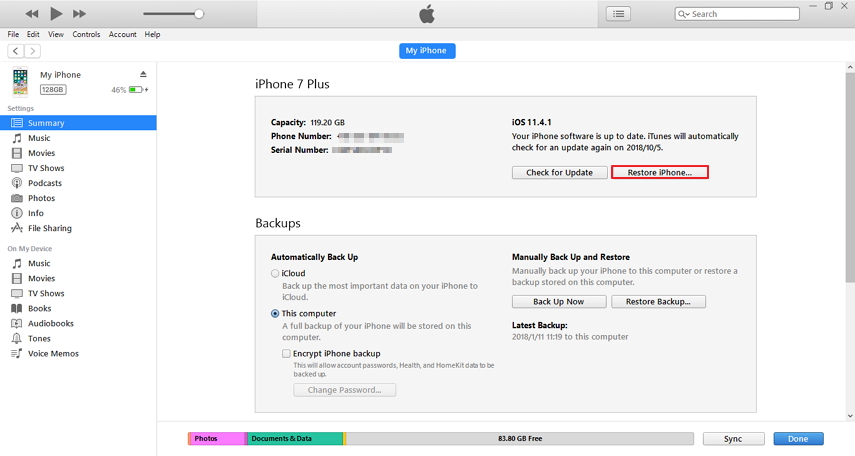Click the Back Up Now button
The width and height of the screenshot is (855, 456).
click(x=559, y=302)
